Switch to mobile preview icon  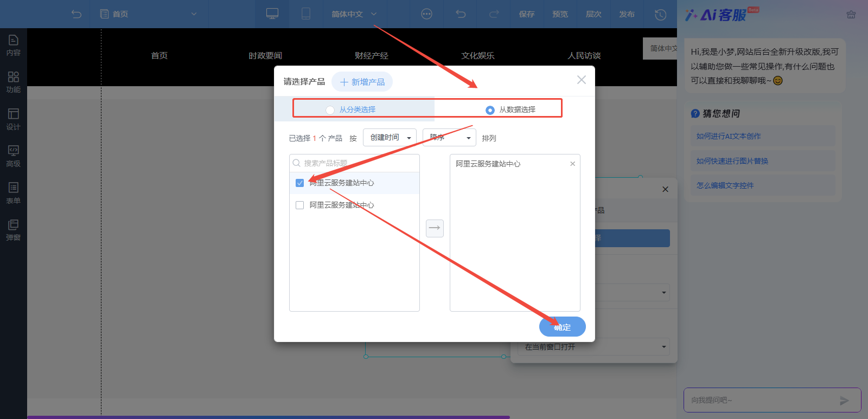[x=306, y=14]
